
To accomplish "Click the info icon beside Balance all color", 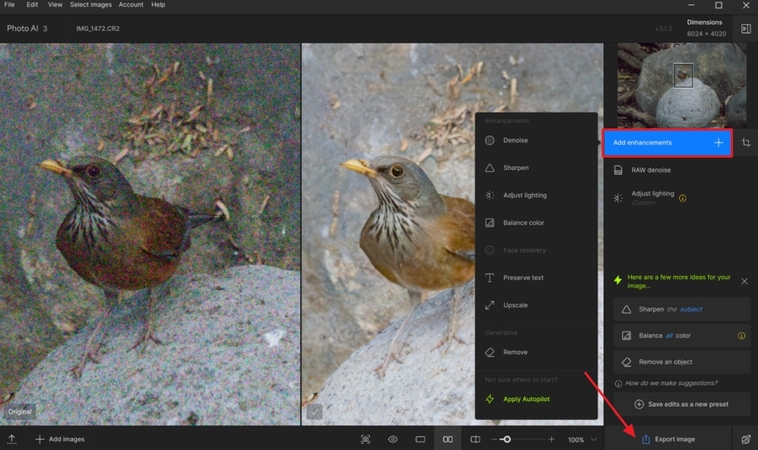I will pos(742,335).
